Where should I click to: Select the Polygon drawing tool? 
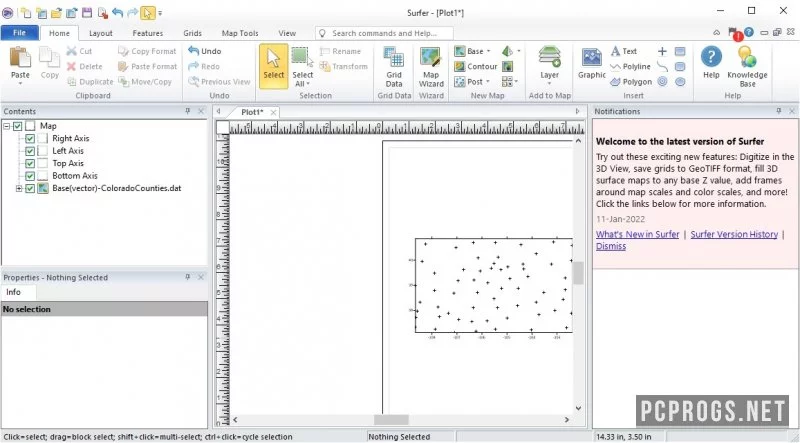(631, 82)
